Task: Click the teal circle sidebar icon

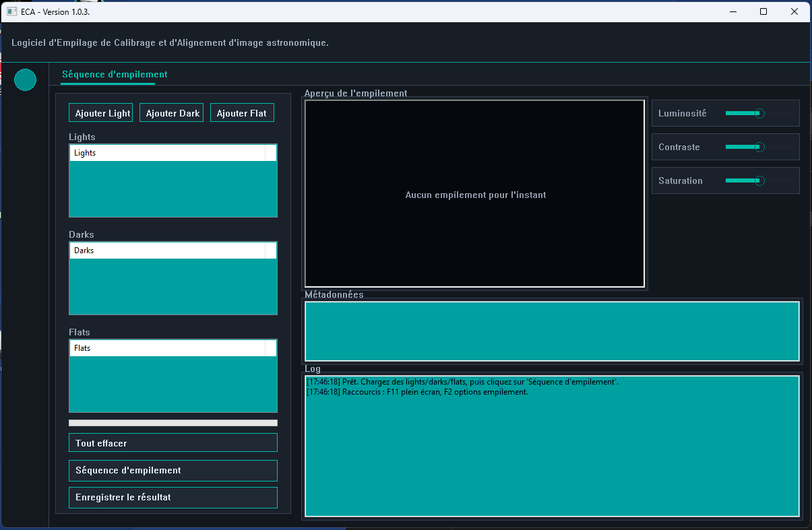Action: point(25,79)
